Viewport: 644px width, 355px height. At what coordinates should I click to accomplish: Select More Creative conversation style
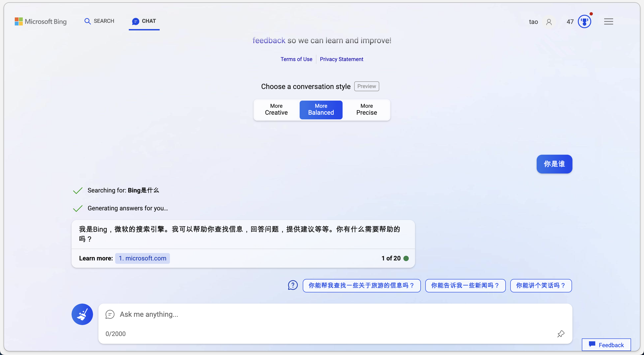pos(276,110)
